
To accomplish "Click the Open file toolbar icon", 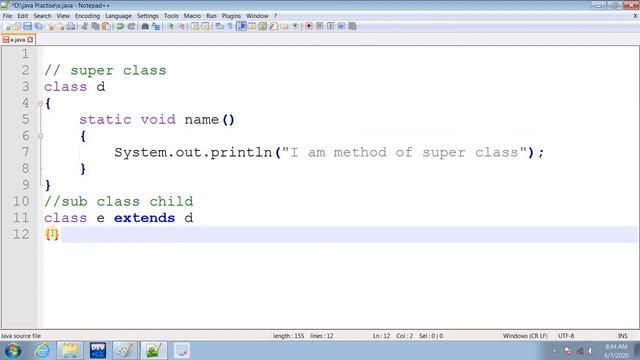I will (x=17, y=27).
